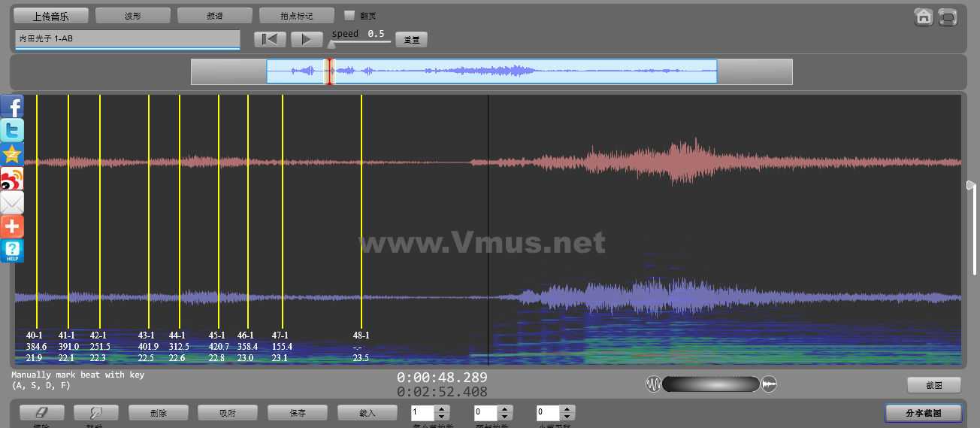Share via the Weibo icon
The image size is (980, 428).
[12, 178]
